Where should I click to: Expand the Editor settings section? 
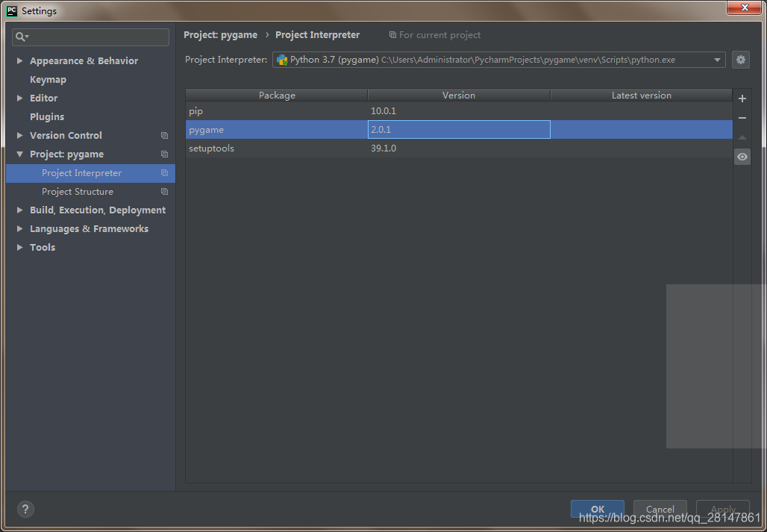tap(19, 98)
